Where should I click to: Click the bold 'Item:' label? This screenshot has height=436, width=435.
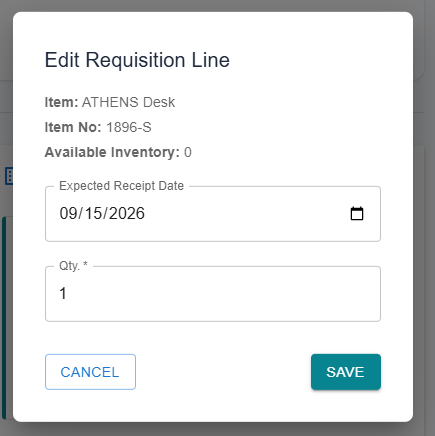point(61,102)
